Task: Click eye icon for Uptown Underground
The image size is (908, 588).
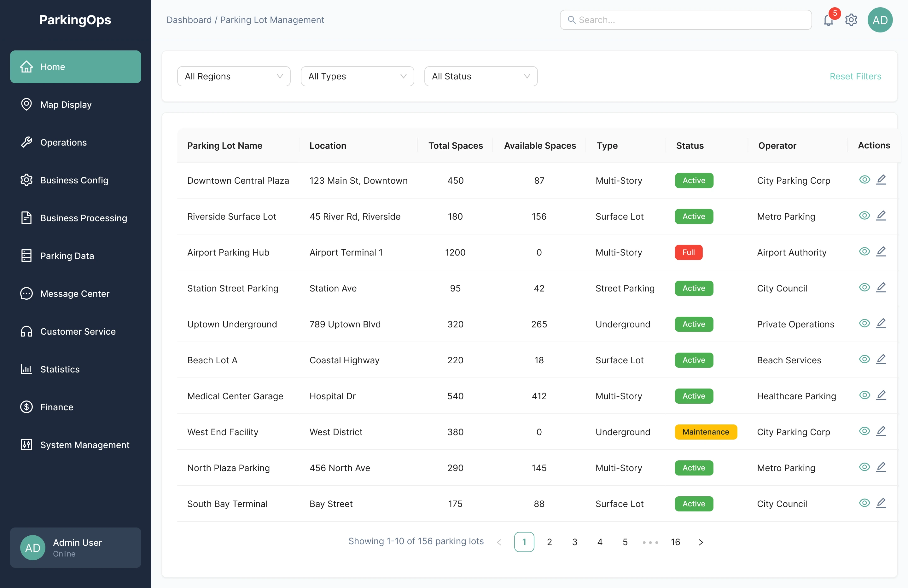Action: tap(864, 323)
